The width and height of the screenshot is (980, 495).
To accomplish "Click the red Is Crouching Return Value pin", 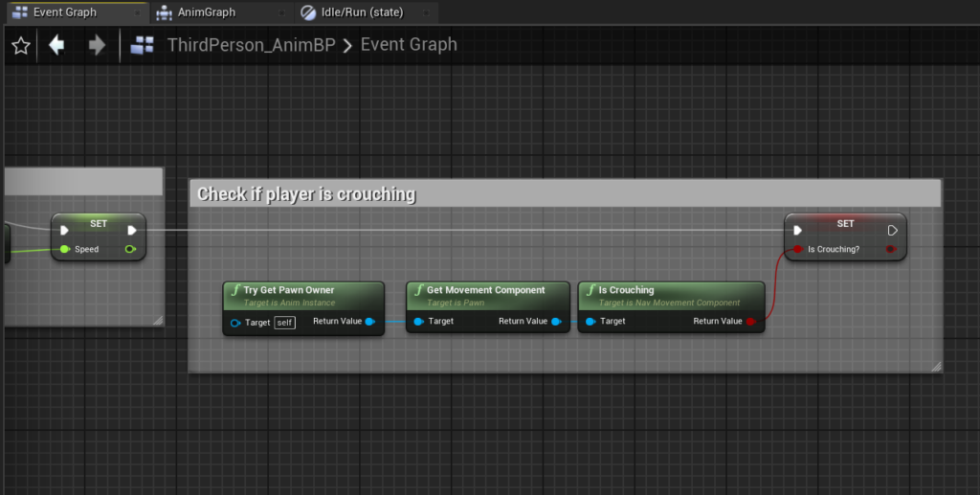I will click(x=750, y=322).
